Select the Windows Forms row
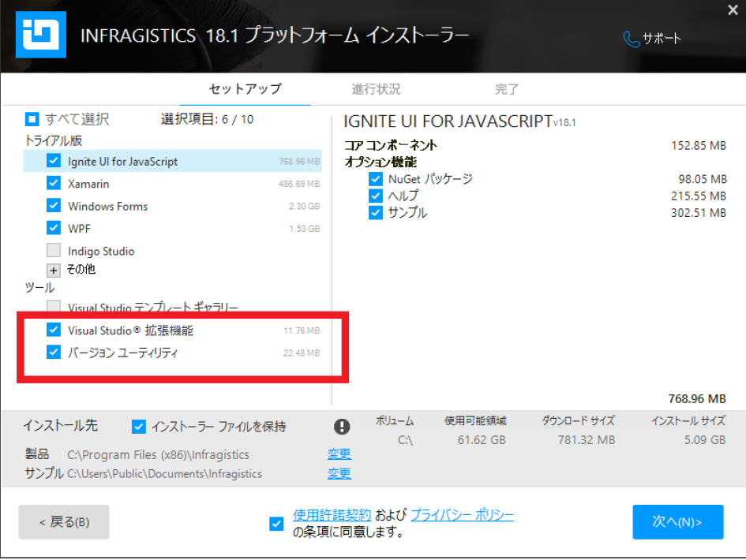Screen dimensions: 746x560 click(172, 206)
